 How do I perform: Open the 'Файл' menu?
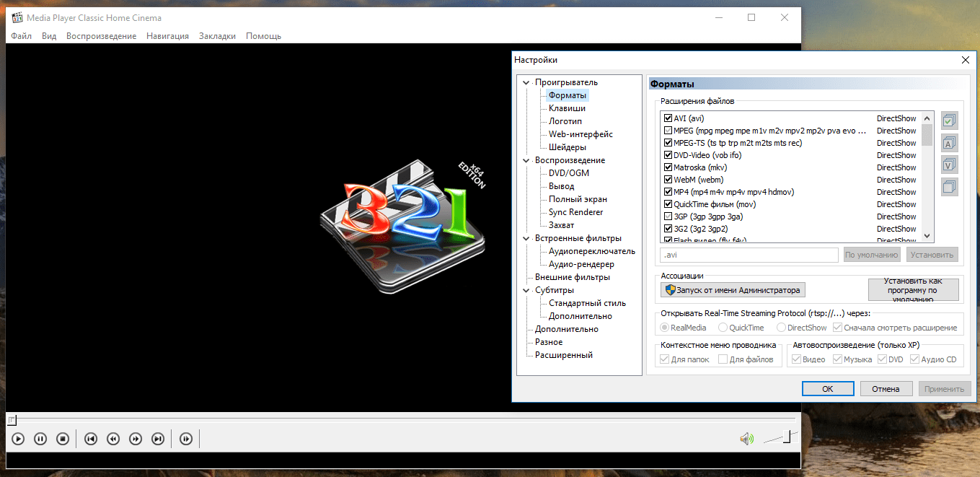(21, 35)
